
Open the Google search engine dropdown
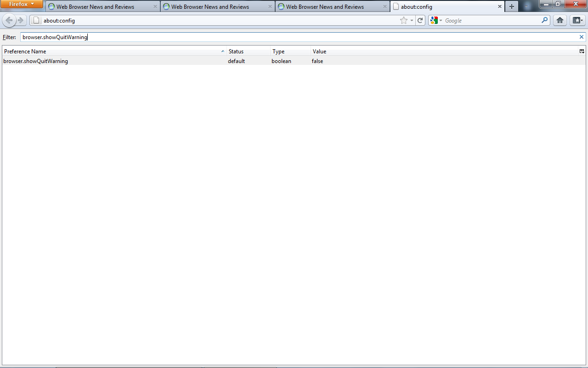click(435, 20)
